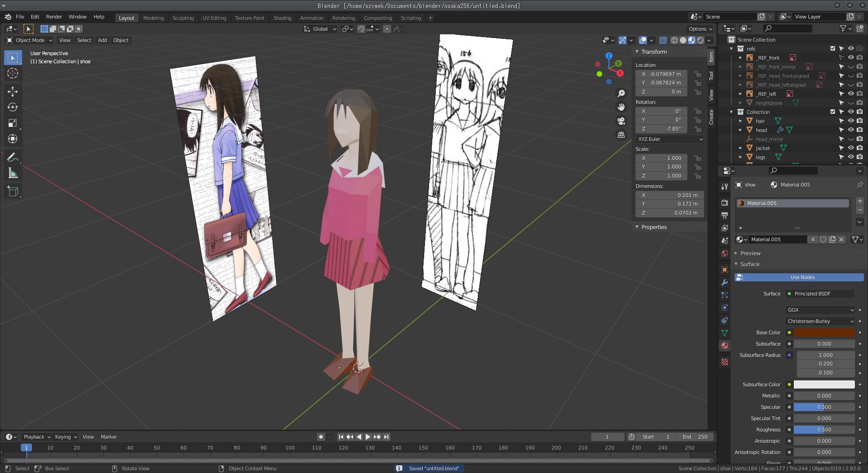
Task: Open the Render menu
Action: (x=54, y=17)
